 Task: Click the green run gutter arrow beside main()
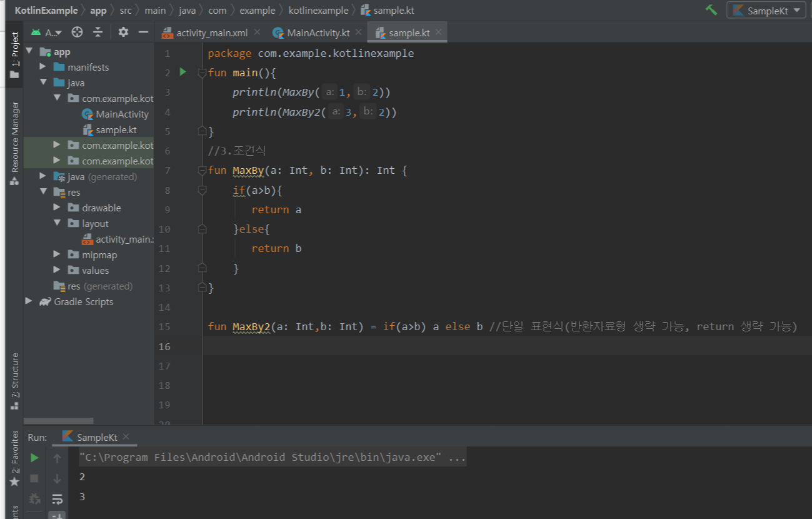coord(183,73)
